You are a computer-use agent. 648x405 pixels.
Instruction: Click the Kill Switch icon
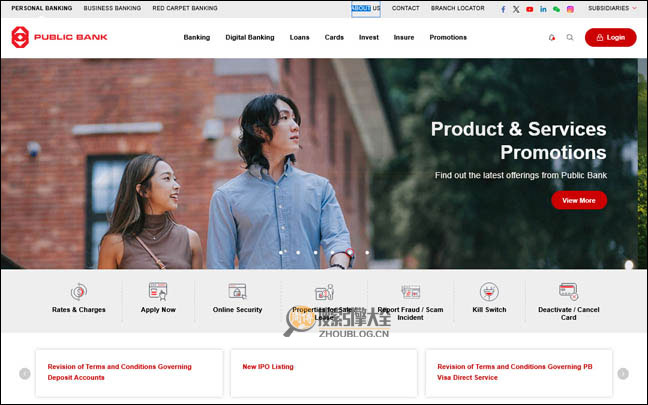(489, 292)
